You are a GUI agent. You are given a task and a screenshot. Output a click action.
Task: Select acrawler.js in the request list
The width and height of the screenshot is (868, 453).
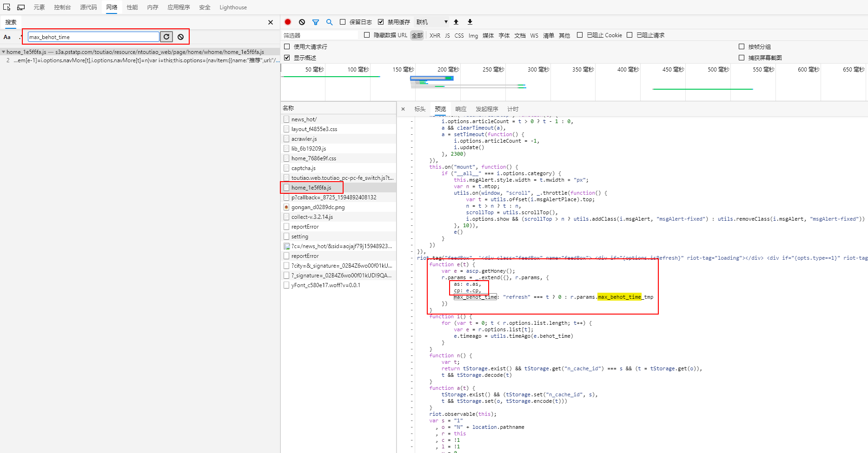(304, 139)
